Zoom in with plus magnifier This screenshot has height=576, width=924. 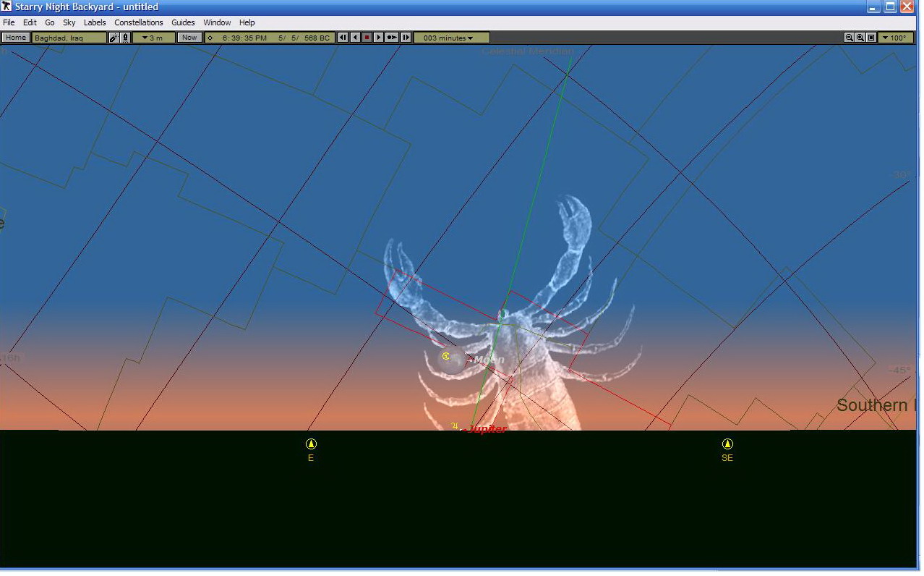click(860, 38)
